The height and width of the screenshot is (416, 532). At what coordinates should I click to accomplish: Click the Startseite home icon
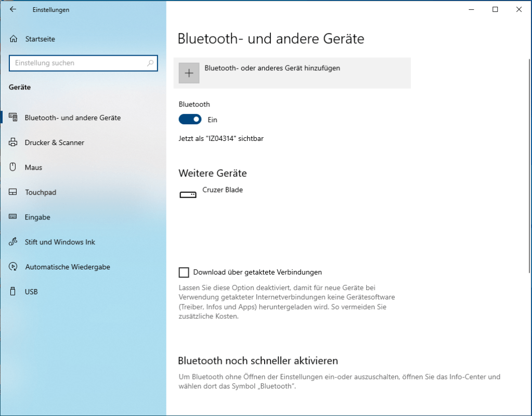coord(14,39)
